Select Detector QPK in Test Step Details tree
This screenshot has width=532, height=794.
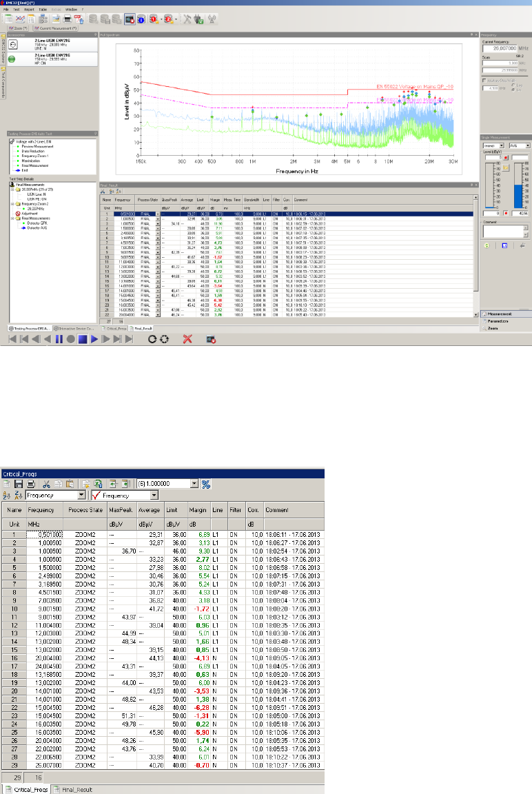click(37, 223)
